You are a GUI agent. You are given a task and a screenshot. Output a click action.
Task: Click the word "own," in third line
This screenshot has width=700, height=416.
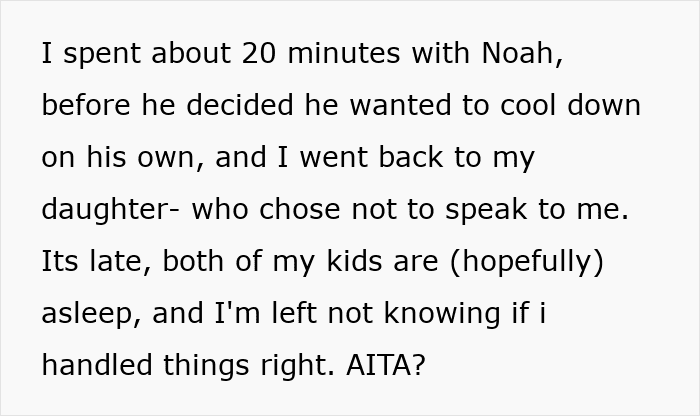pos(171,158)
